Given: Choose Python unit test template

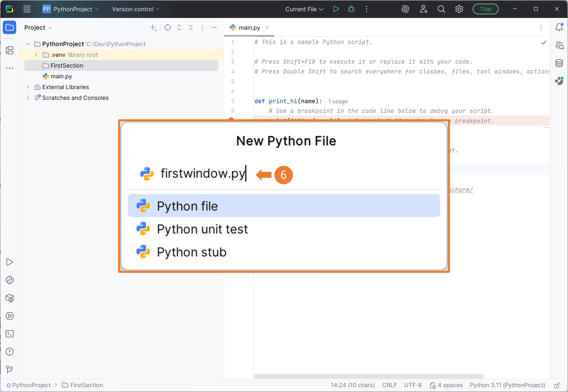Looking at the screenshot, I should pos(284,229).
